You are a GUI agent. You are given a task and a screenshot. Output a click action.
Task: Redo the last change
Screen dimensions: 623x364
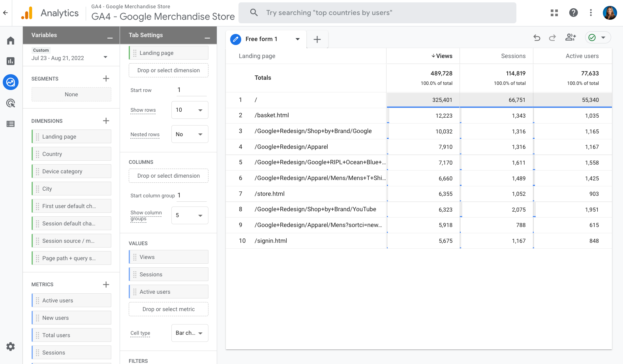(552, 38)
